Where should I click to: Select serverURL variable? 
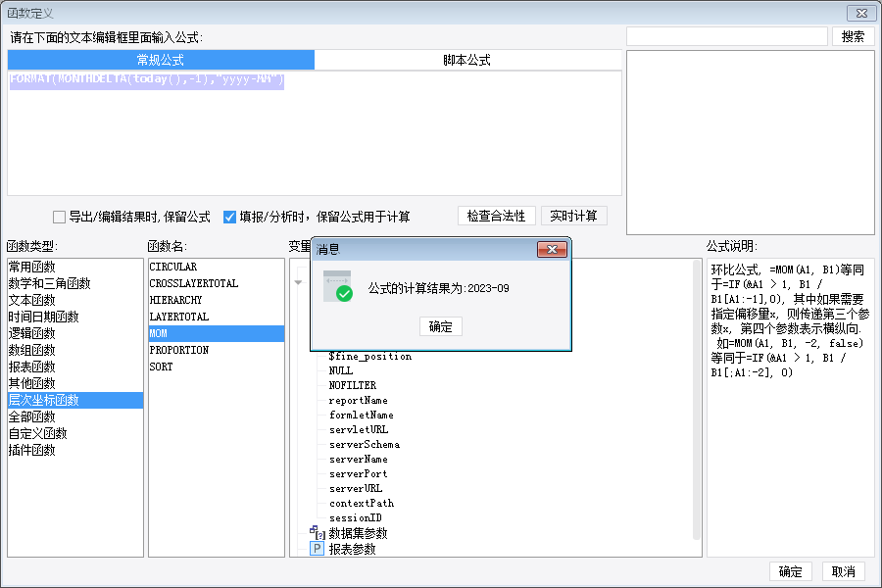356,488
